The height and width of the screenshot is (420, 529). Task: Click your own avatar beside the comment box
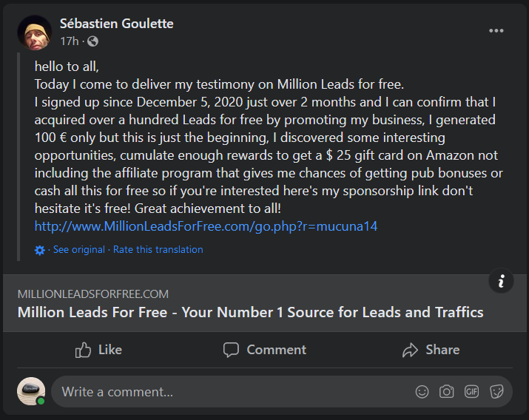coord(31,392)
